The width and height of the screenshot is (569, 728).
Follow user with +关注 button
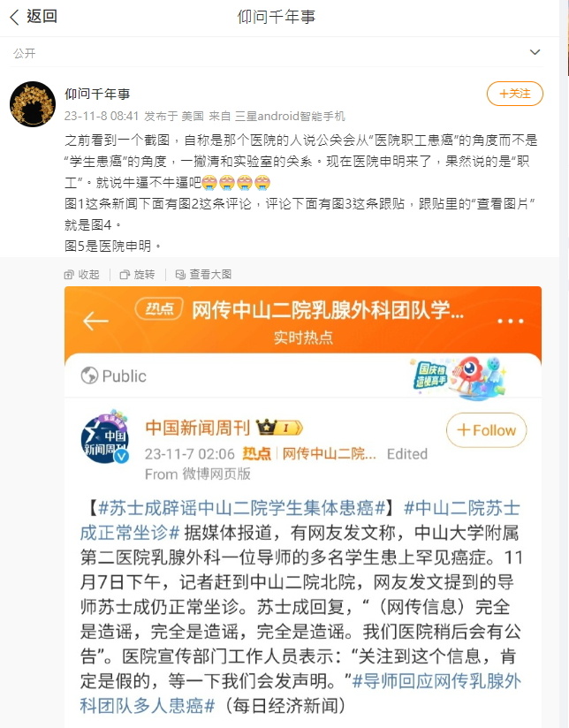(x=514, y=94)
